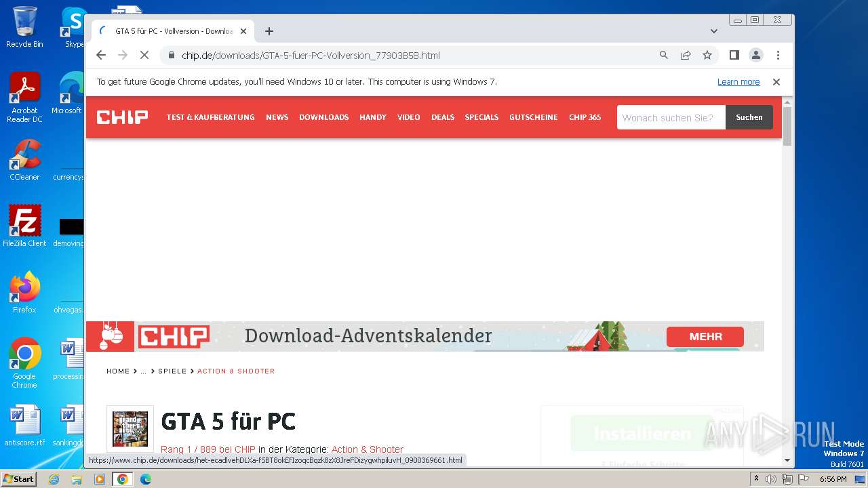Open the Chrome profile avatar
The height and width of the screenshot is (488, 868).
click(756, 56)
